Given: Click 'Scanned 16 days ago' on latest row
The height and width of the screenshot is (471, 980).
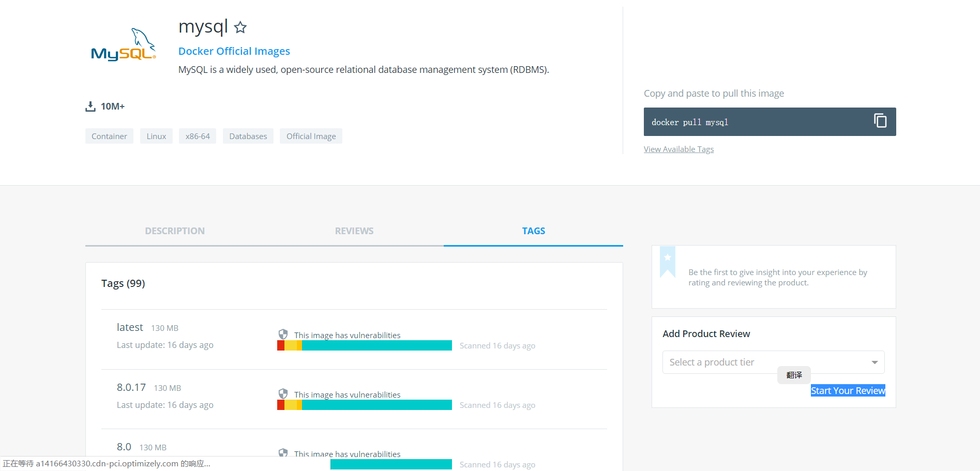Looking at the screenshot, I should click(x=497, y=345).
